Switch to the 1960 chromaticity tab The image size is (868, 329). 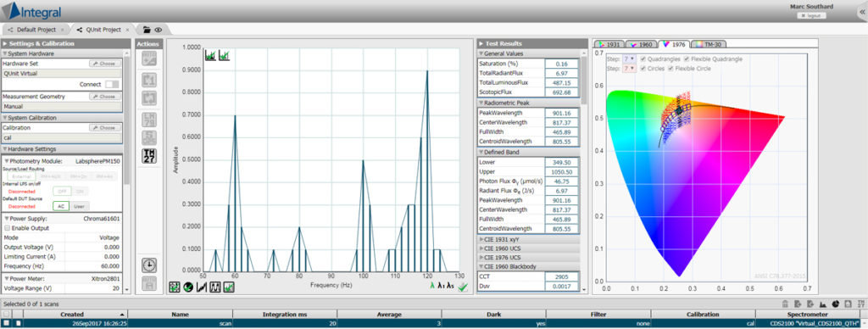click(643, 44)
